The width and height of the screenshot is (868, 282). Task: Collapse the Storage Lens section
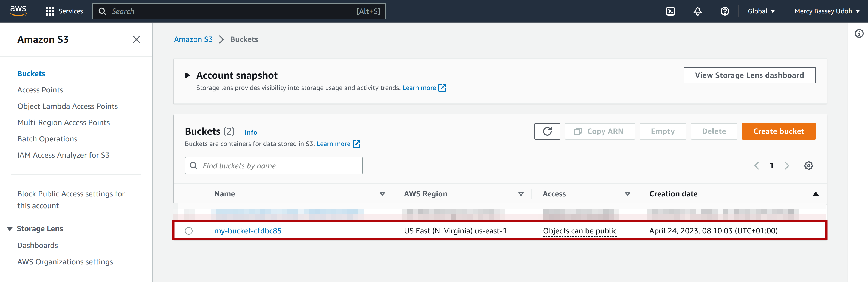click(10, 229)
